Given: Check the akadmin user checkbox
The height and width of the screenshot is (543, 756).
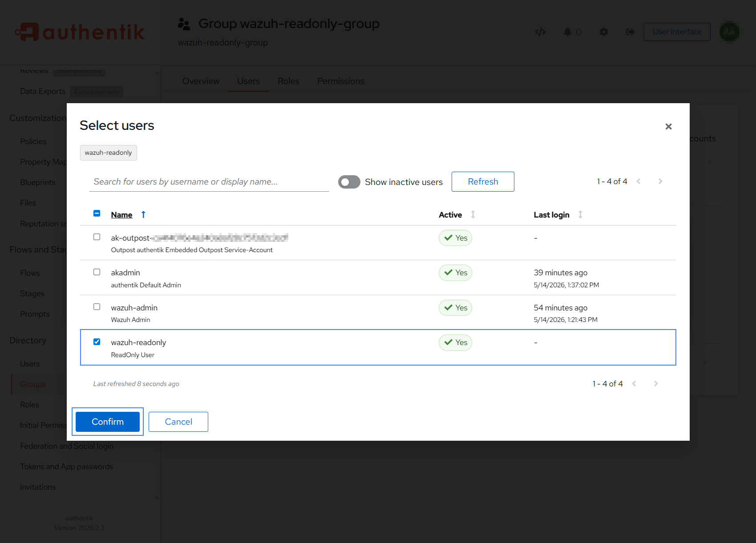Looking at the screenshot, I should coord(97,272).
